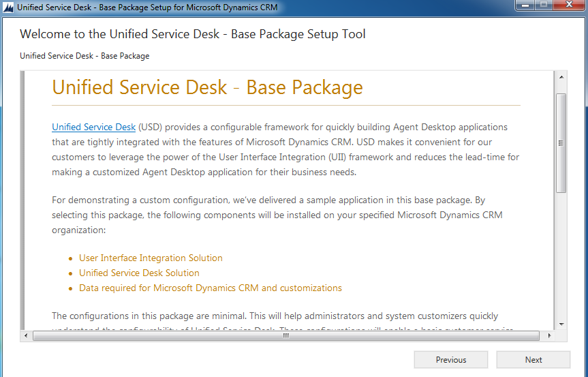Click the vertical scrollbar up arrow
Image resolution: width=588 pixels, height=377 pixels.
pyautogui.click(x=561, y=77)
